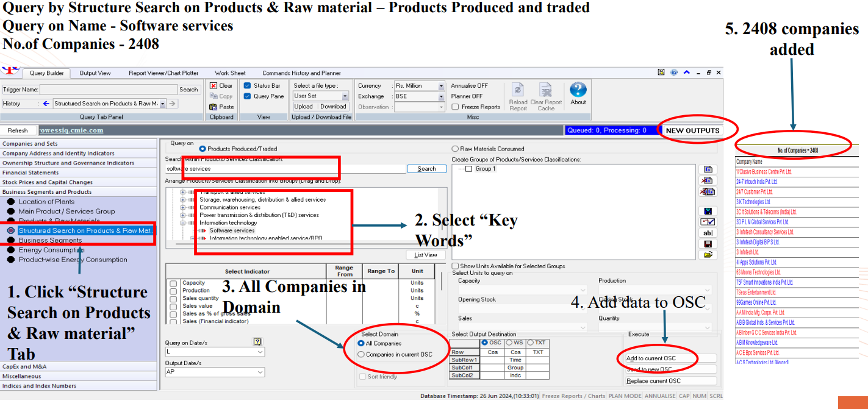Image resolution: width=868 pixels, height=409 pixels.
Task: Click the About help icon
Action: (578, 90)
